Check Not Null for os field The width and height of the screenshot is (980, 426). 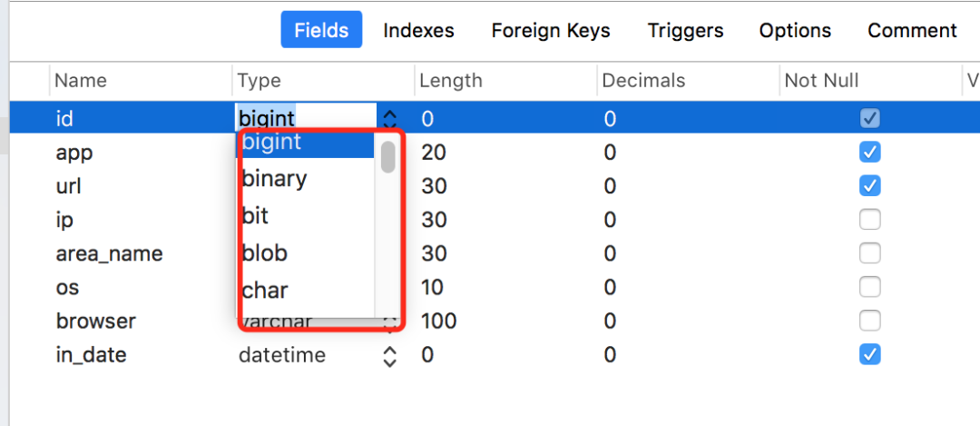click(x=869, y=287)
